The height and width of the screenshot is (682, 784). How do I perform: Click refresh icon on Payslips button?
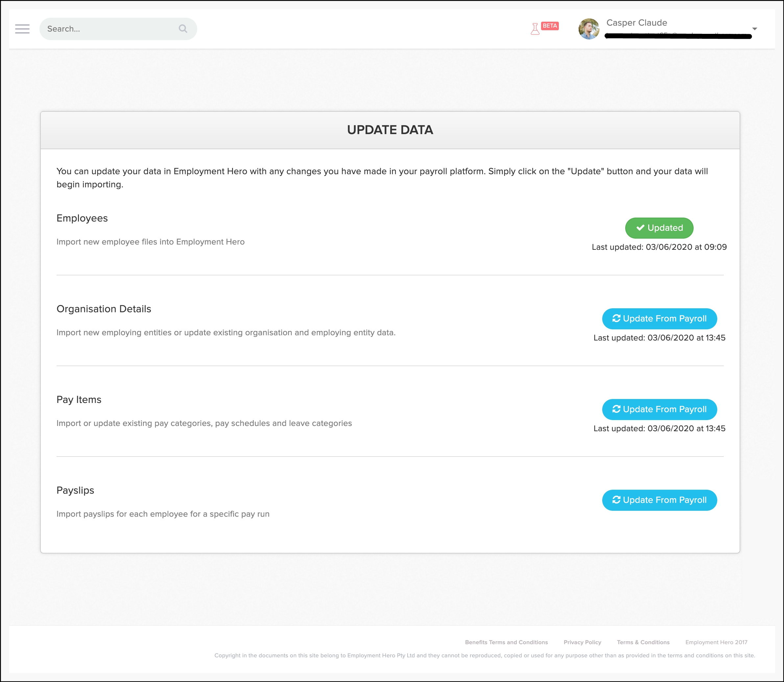point(616,500)
